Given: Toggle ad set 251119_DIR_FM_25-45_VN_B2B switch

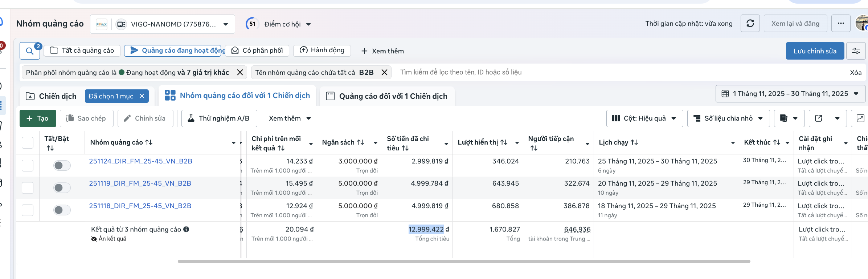Looking at the screenshot, I should tap(62, 188).
